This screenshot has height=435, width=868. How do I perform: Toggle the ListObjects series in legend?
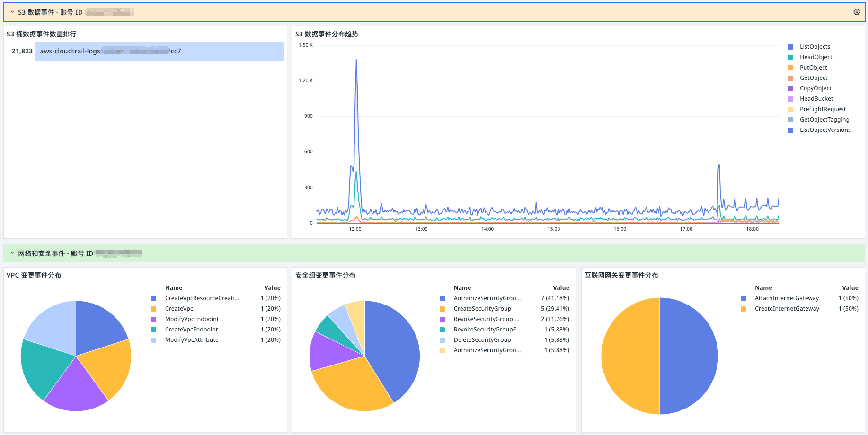pos(815,47)
